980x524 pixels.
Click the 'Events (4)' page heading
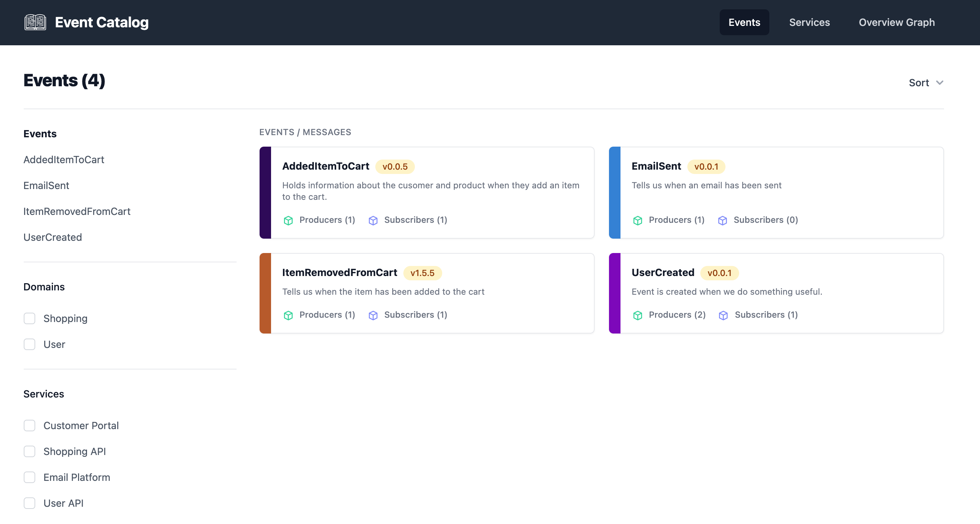click(64, 81)
